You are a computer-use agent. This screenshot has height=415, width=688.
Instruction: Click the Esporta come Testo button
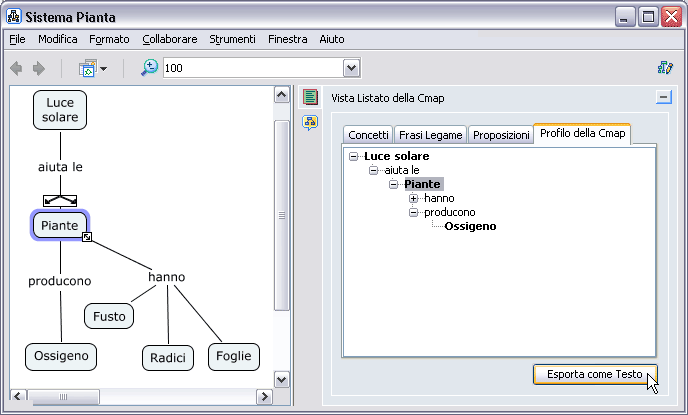tap(594, 374)
